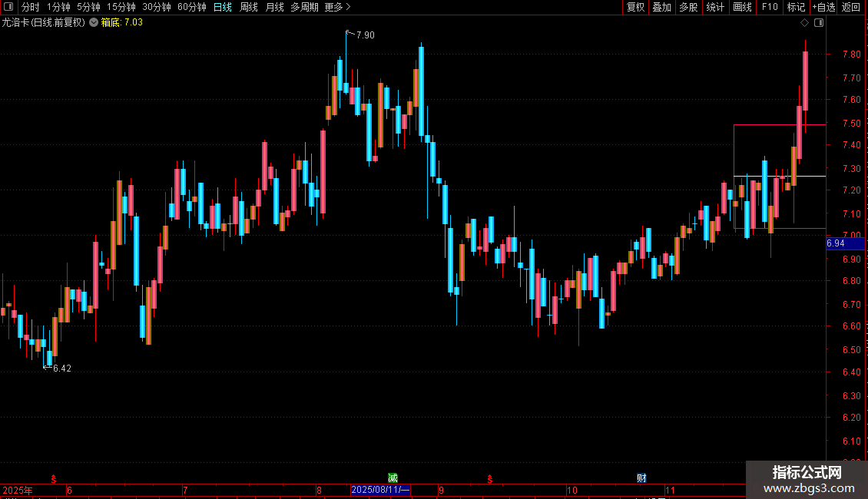Expand the 更多 periods menu
This screenshot has height=499, width=868.
coord(337,7)
